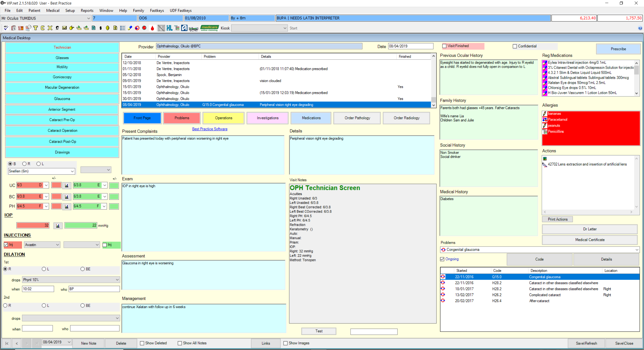Click the Present Complaints text field
644x350 pixels.
[x=203, y=155]
